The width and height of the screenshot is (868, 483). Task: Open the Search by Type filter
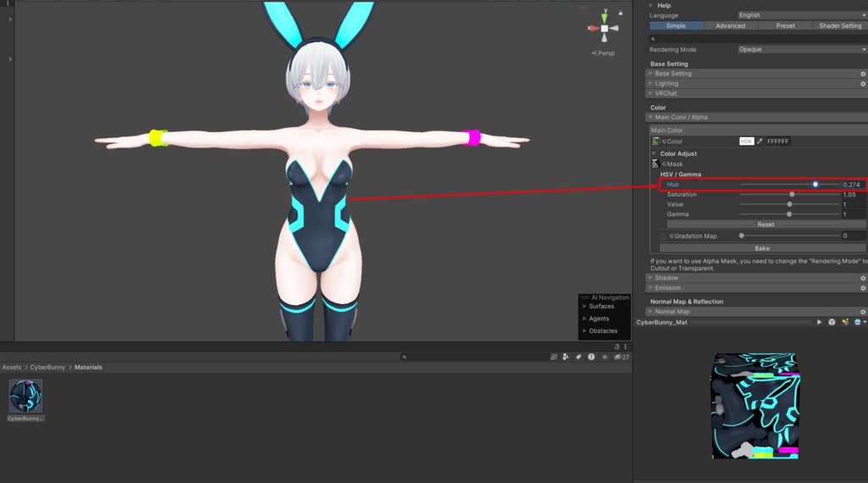click(565, 357)
